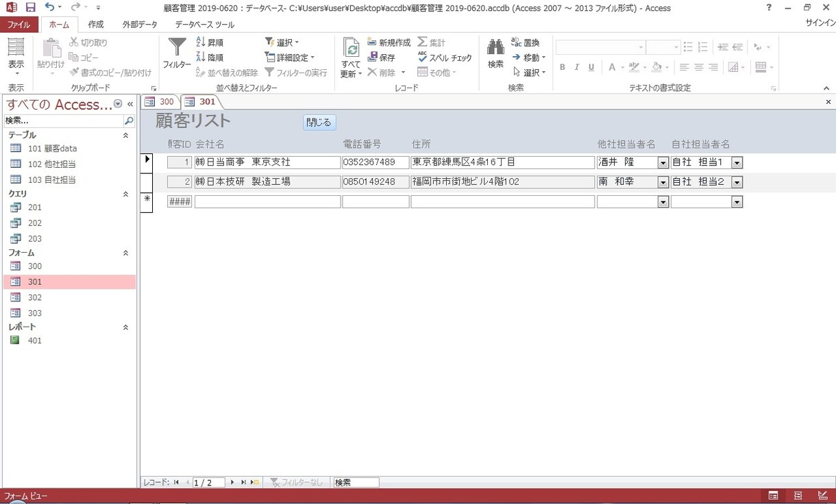Open 他社担当者名 dropdown in new record row

pos(663,202)
